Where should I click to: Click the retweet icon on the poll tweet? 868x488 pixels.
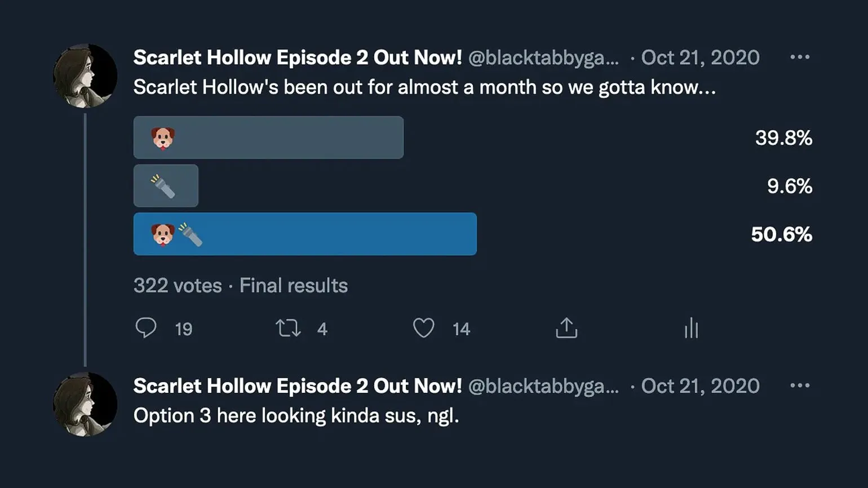[x=288, y=328]
